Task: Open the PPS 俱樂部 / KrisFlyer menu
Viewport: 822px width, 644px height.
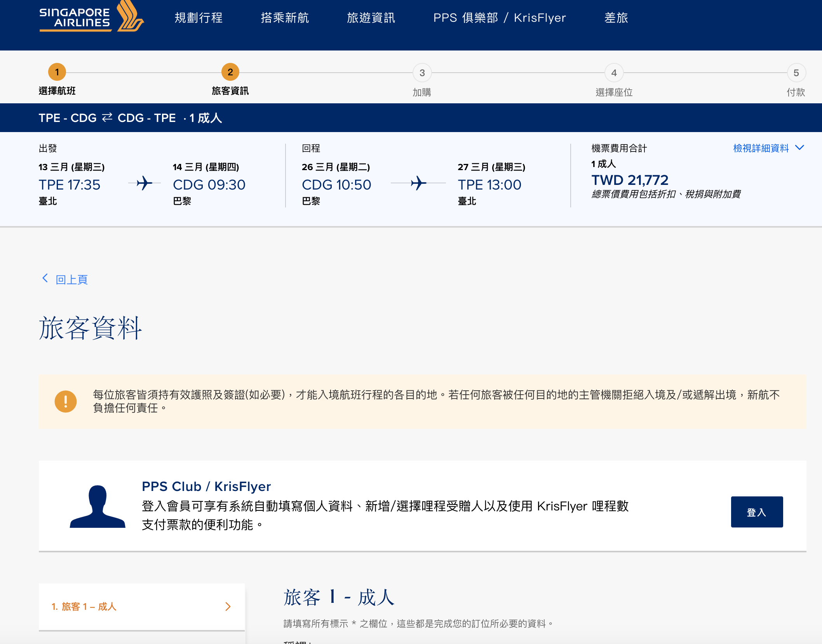Action: 500,18
